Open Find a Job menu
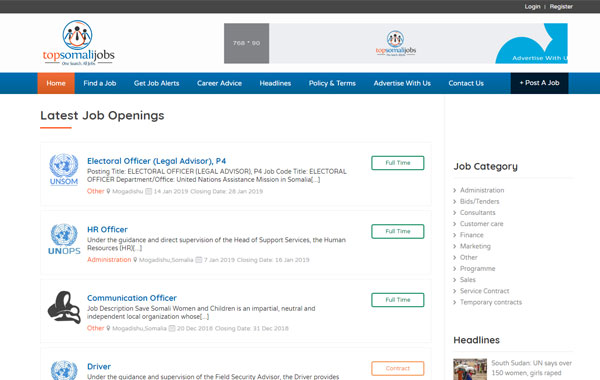This screenshot has width=600, height=380. coord(99,83)
